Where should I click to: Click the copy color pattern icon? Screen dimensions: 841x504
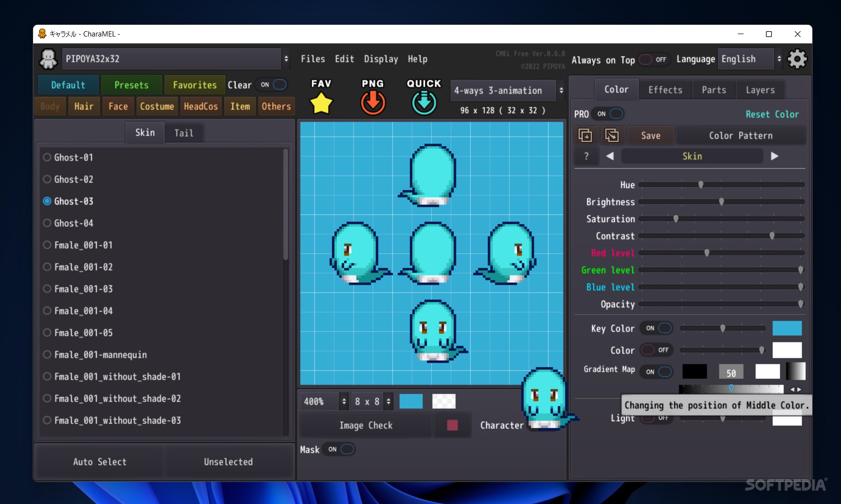tap(585, 135)
